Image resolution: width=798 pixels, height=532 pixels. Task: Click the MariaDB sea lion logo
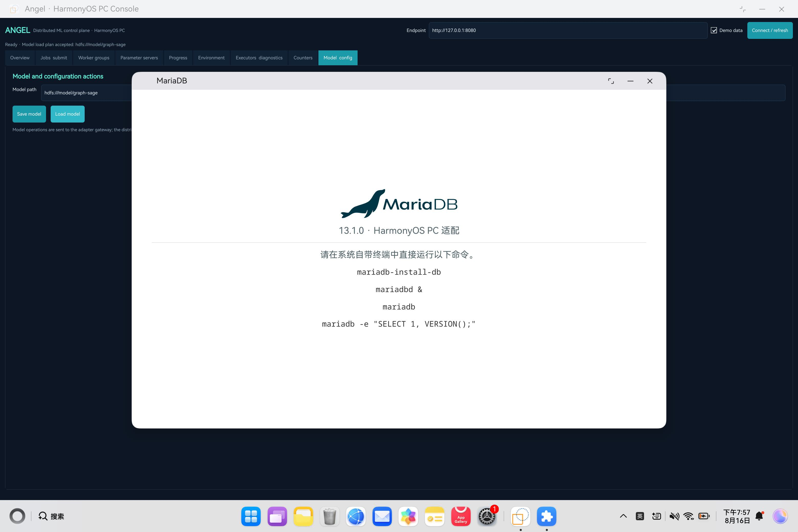[399, 204]
